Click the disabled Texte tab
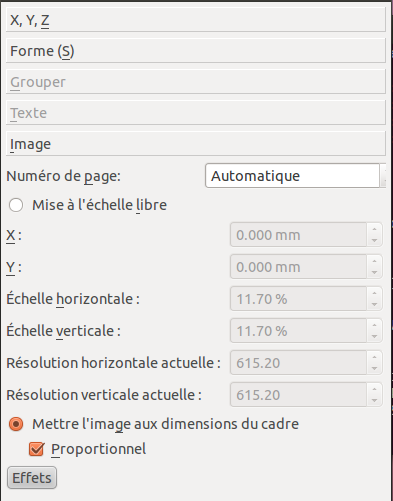This screenshot has width=393, height=501. 196,113
